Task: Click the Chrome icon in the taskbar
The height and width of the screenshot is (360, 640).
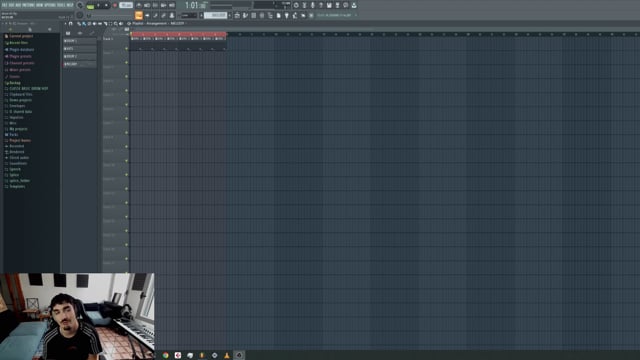Action: point(165,355)
